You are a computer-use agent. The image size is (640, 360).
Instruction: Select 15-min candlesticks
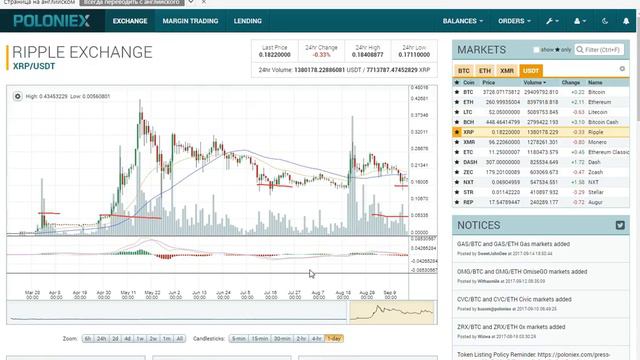click(260, 338)
